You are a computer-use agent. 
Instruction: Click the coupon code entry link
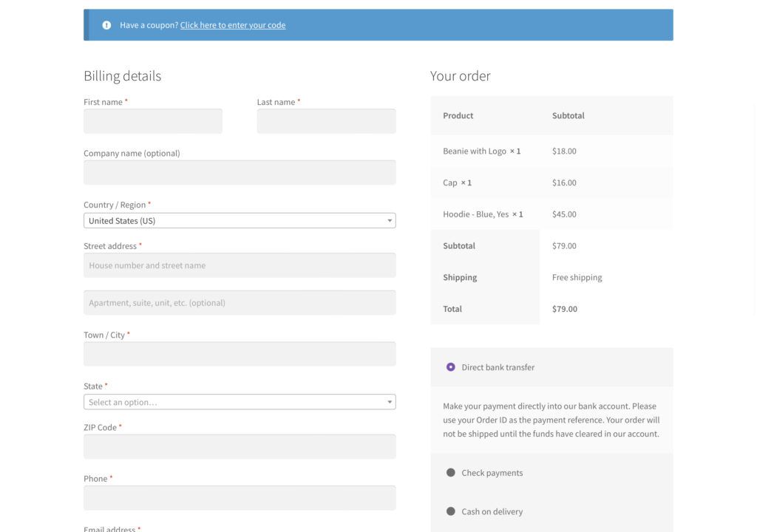point(232,25)
